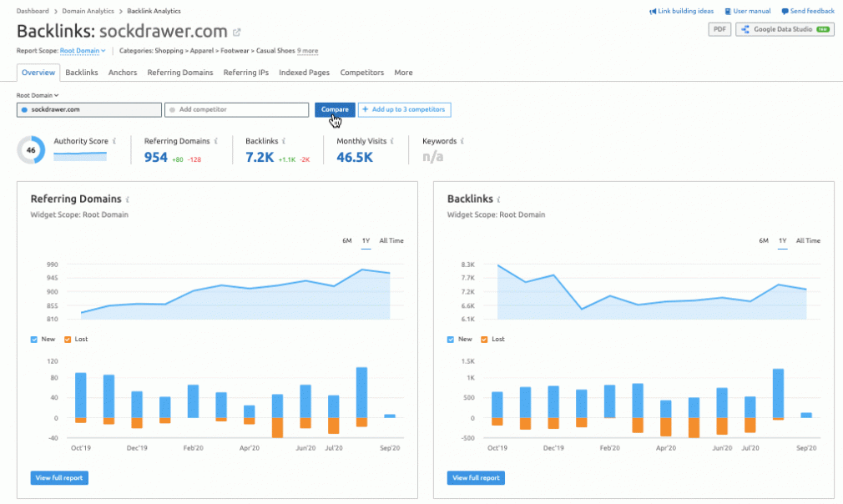Viewport: 843px width, 504px height.
Task: Open external link icon beside sockdrawer.com title
Action: [x=236, y=33]
